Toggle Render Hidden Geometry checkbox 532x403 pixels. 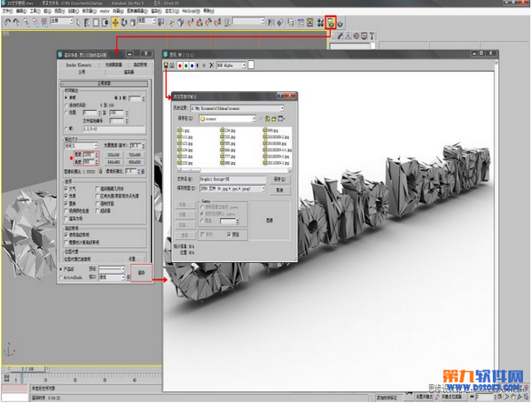98,189
